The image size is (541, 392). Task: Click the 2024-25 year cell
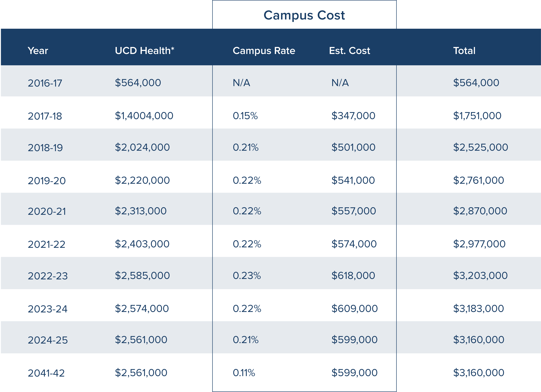pos(48,340)
